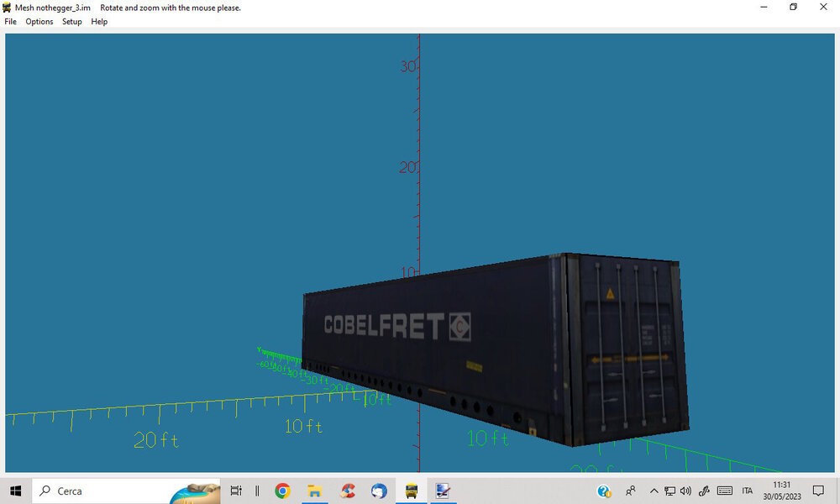Open the File menu

point(10,22)
